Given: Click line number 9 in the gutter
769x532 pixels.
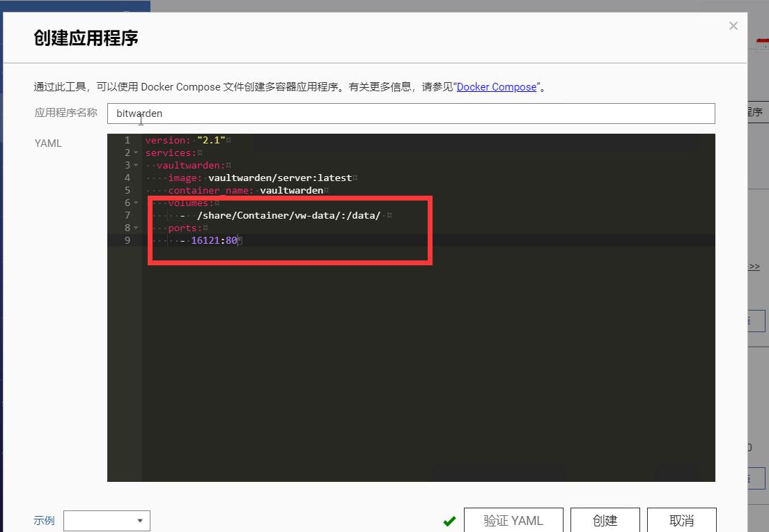Looking at the screenshot, I should [x=127, y=240].
